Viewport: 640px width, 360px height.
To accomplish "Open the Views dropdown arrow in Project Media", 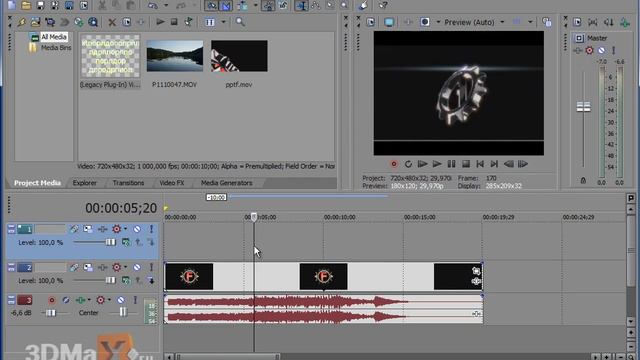I will tap(223, 22).
